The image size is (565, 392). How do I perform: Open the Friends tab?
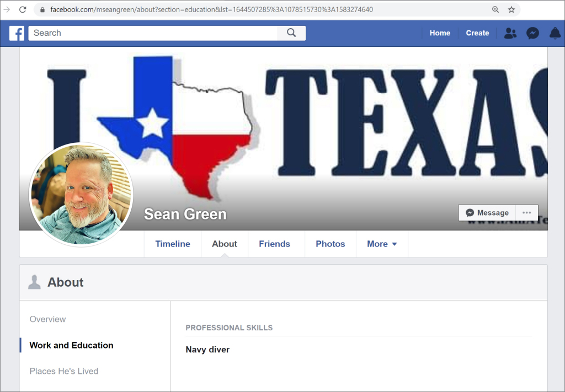tap(274, 244)
